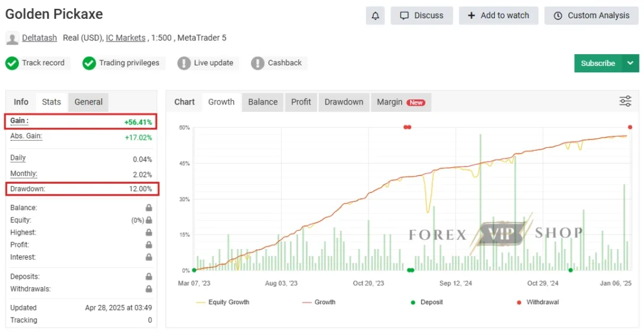Click the green deposit marker at Mar 07 '23

pos(194,270)
